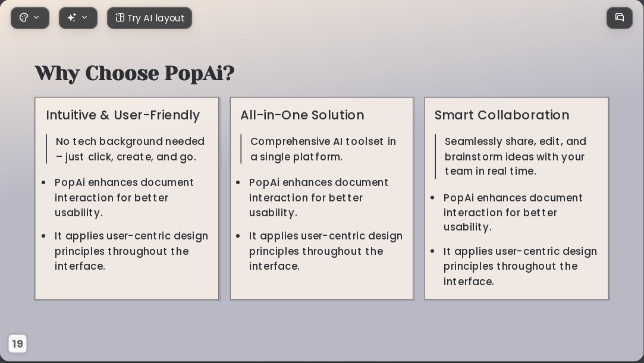This screenshot has height=363, width=644.
Task: Open the theme palette dropdown
Action: click(x=30, y=18)
